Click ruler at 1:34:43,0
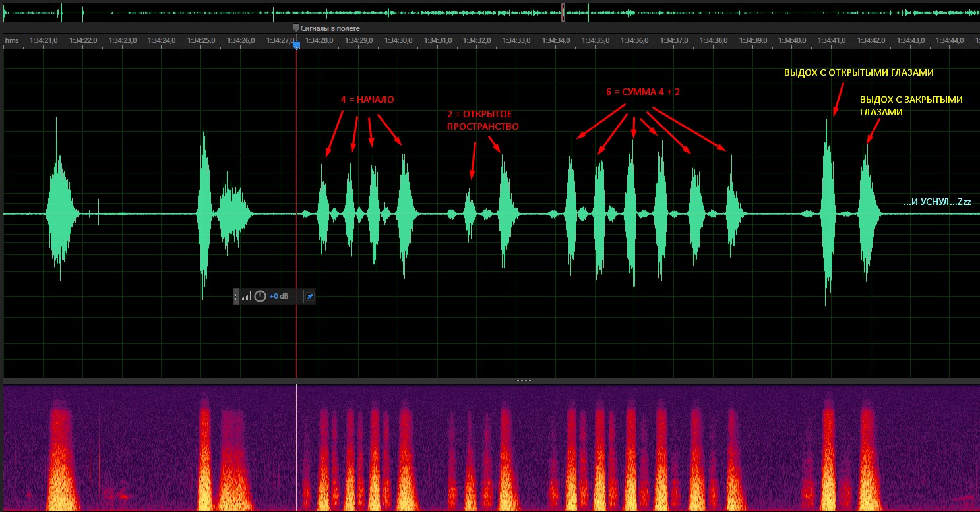Viewport: 980px width, 512px height. point(911,40)
